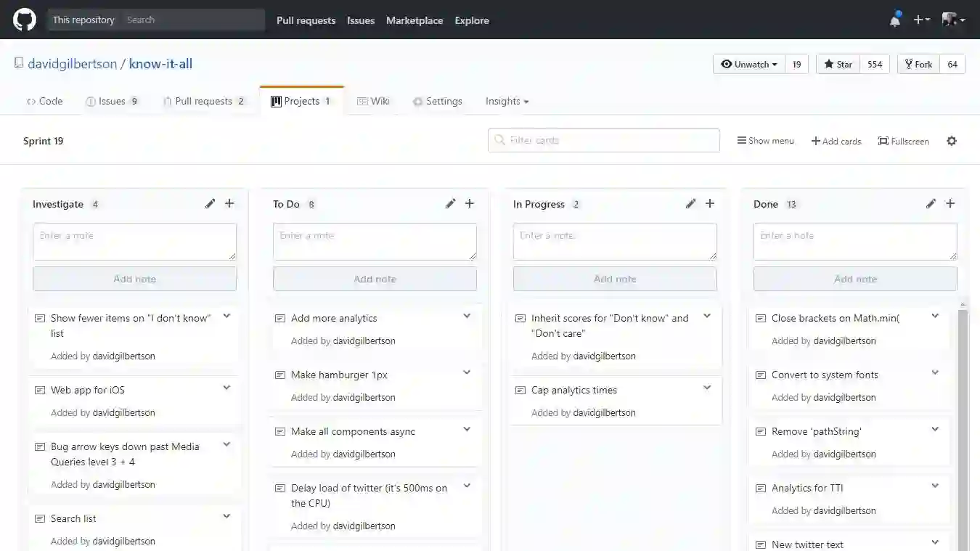This screenshot has height=551, width=980.
Task: Open card menu for 'Bug arrow keys' card
Action: tap(226, 444)
